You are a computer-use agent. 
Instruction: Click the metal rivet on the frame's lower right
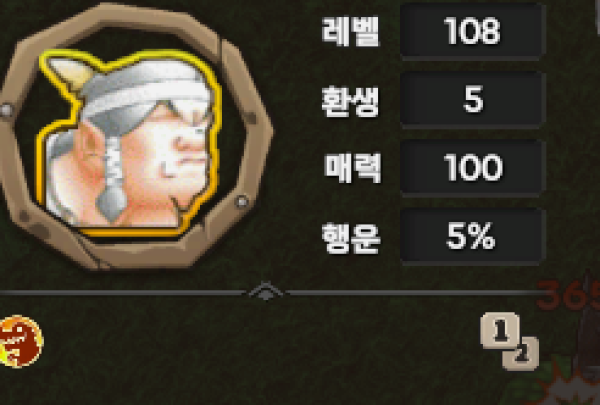pos(241,201)
